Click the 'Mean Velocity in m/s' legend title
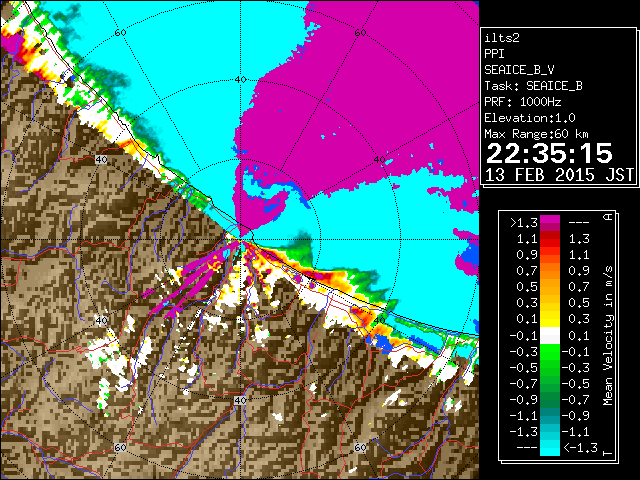The width and height of the screenshot is (640, 480). [x=608, y=336]
